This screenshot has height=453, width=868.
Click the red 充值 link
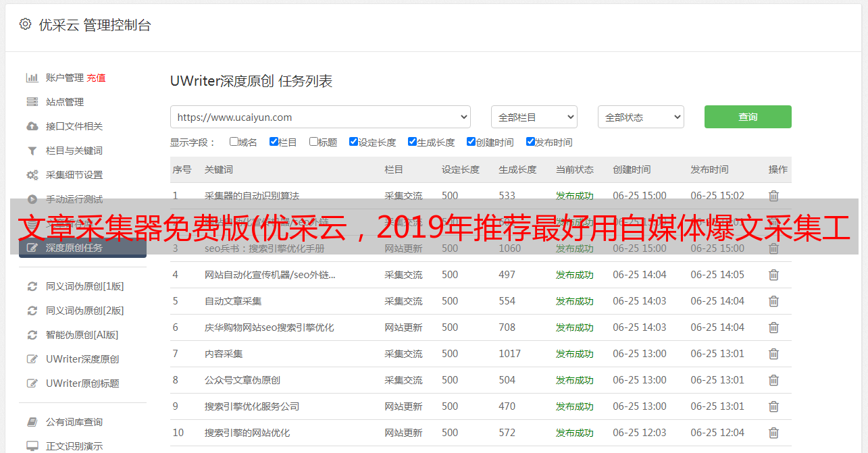[x=96, y=78]
